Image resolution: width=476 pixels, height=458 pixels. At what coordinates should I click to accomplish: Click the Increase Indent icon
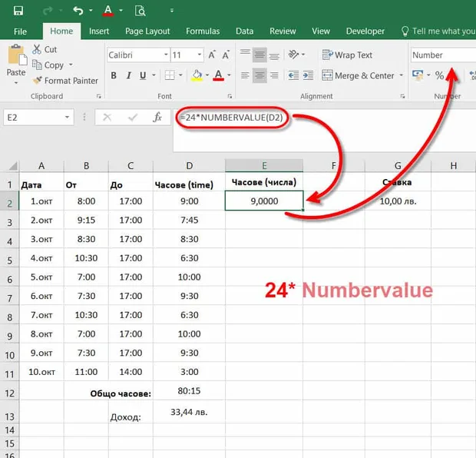pos(308,75)
